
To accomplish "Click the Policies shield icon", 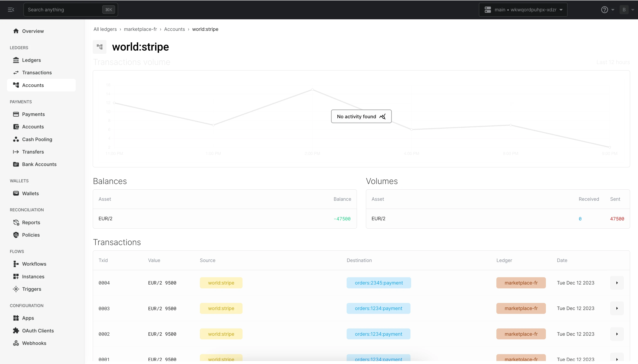I will (16, 235).
